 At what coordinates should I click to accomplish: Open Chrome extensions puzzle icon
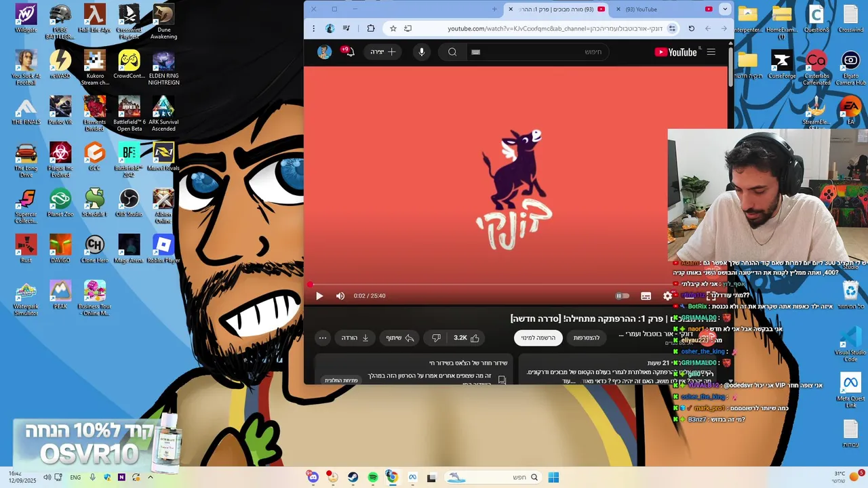(370, 28)
